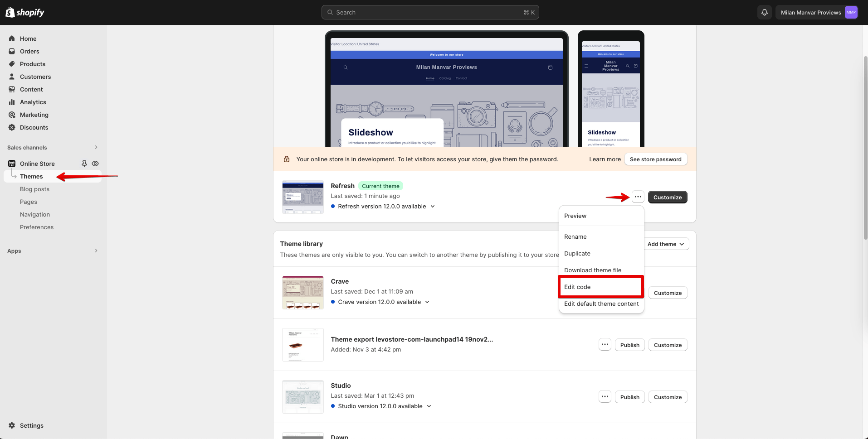
Task: Select Rename from theme menu
Action: (601, 236)
